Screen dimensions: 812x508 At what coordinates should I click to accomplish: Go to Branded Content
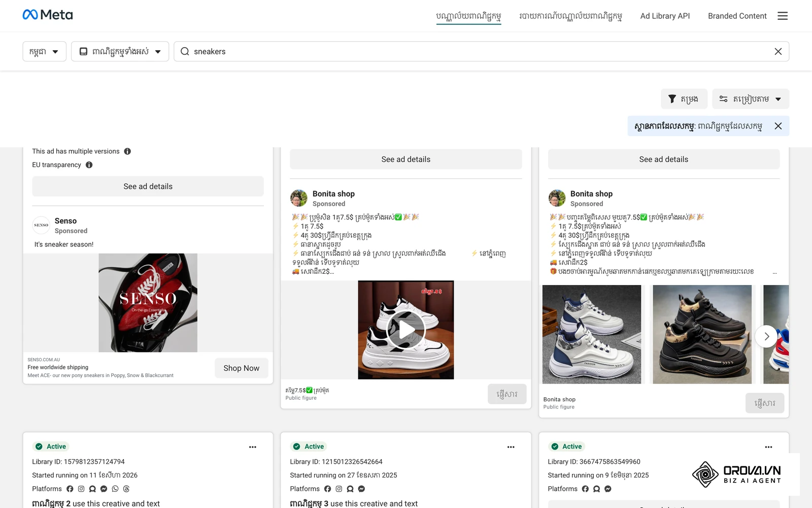[x=737, y=16]
